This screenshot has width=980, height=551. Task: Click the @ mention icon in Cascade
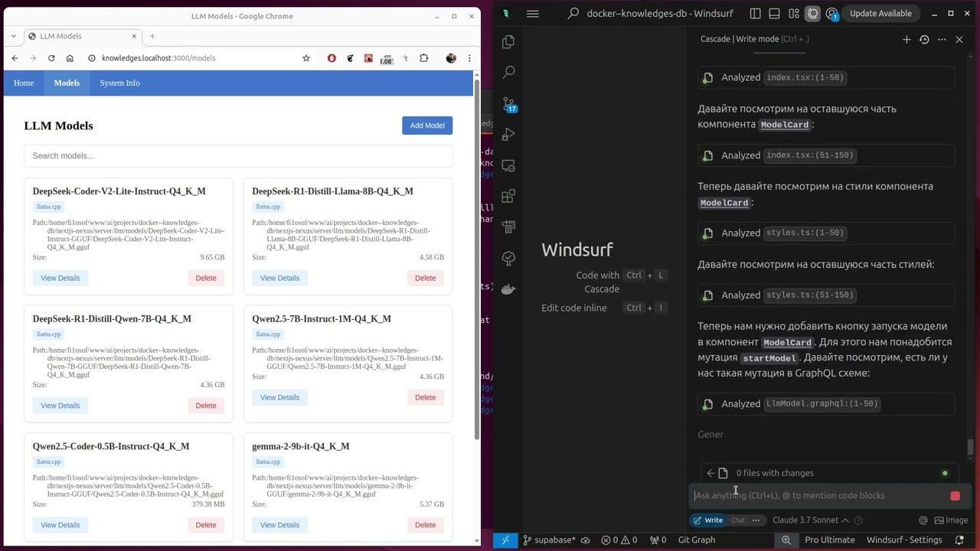pyautogui.click(x=923, y=520)
